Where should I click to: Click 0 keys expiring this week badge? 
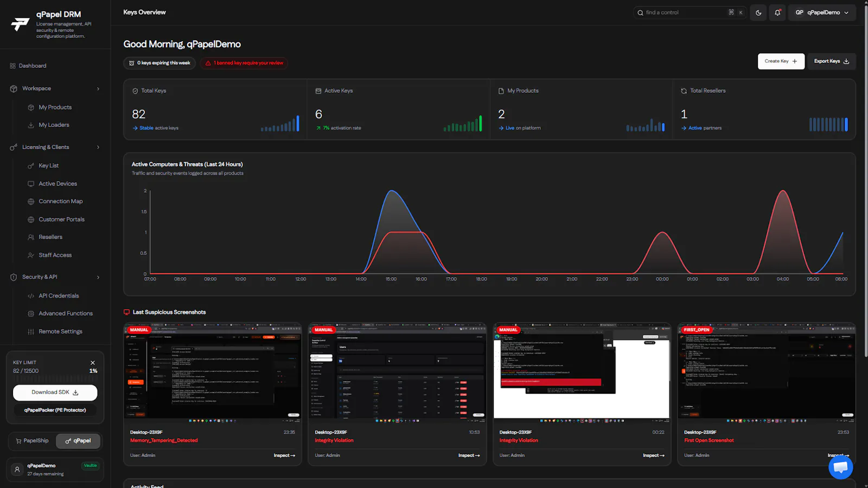click(160, 63)
